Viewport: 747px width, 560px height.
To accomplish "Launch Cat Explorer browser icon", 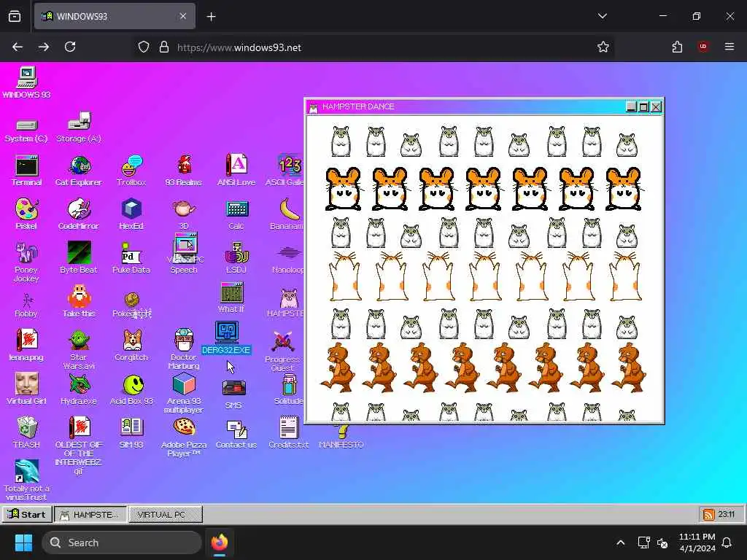I will pos(79,171).
